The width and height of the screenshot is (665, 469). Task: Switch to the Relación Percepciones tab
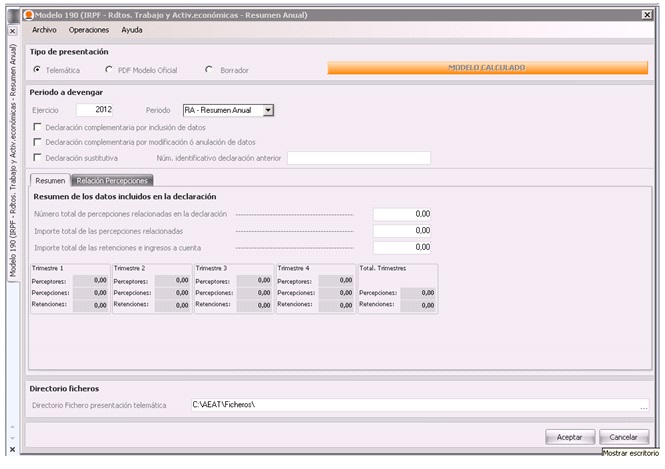tap(113, 181)
